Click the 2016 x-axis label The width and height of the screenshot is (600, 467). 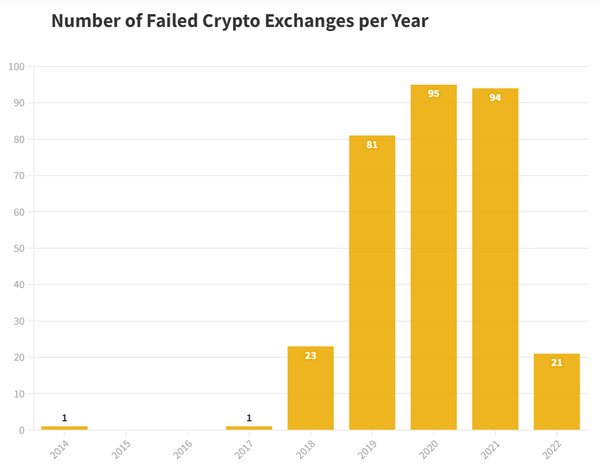click(183, 448)
